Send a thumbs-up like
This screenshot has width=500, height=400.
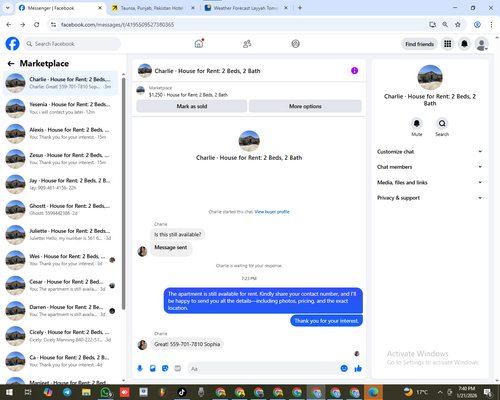click(358, 368)
